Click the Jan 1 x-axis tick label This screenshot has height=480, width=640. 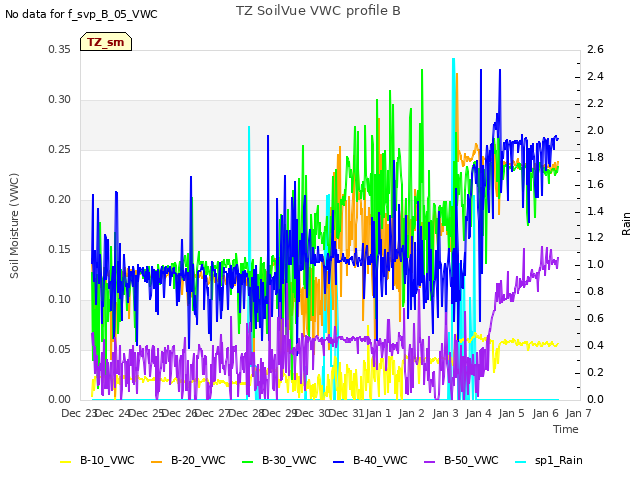(x=378, y=413)
